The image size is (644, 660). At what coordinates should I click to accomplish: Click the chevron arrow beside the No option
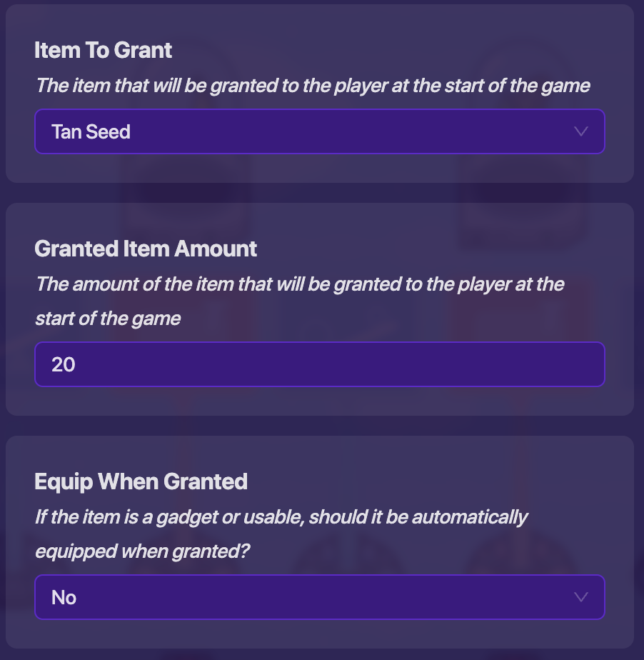pos(581,597)
